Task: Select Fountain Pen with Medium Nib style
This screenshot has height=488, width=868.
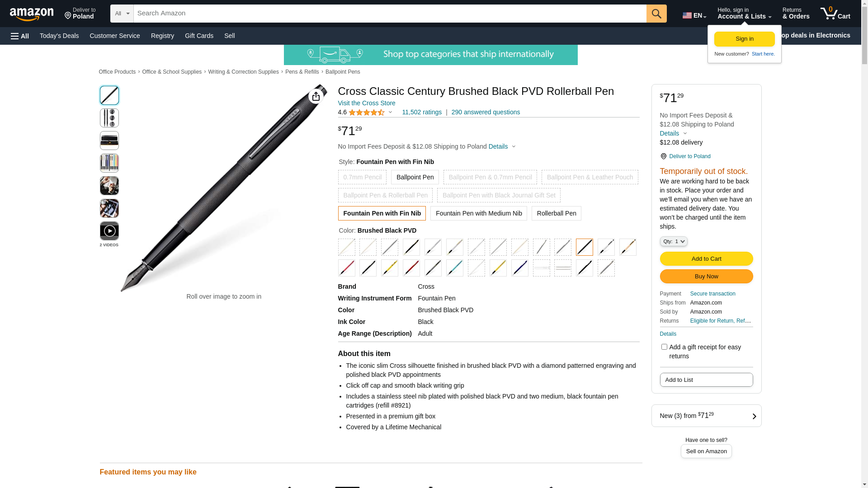Action: [478, 213]
